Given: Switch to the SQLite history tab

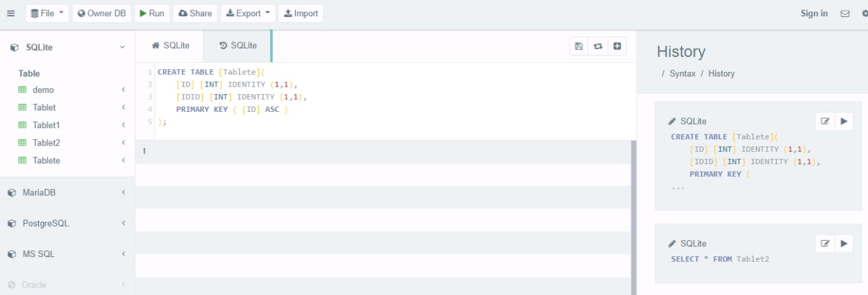Looking at the screenshot, I should 238,45.
